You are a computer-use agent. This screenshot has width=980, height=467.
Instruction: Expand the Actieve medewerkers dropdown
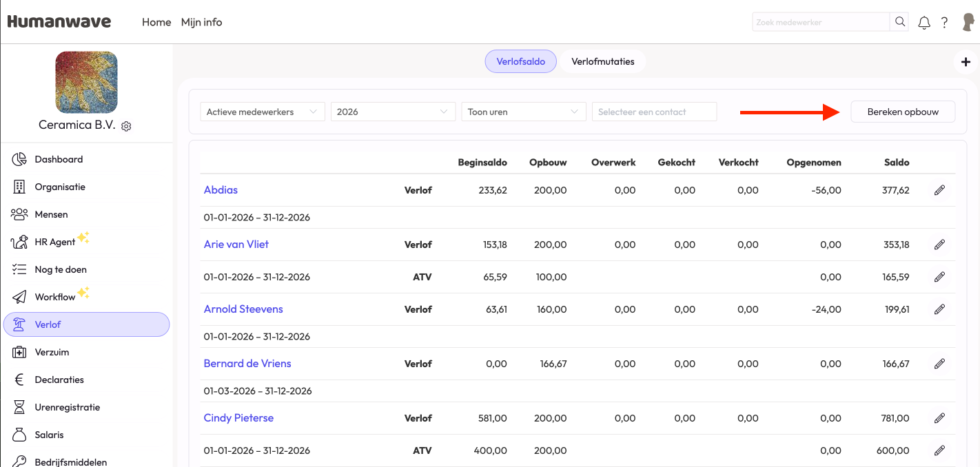(262, 112)
